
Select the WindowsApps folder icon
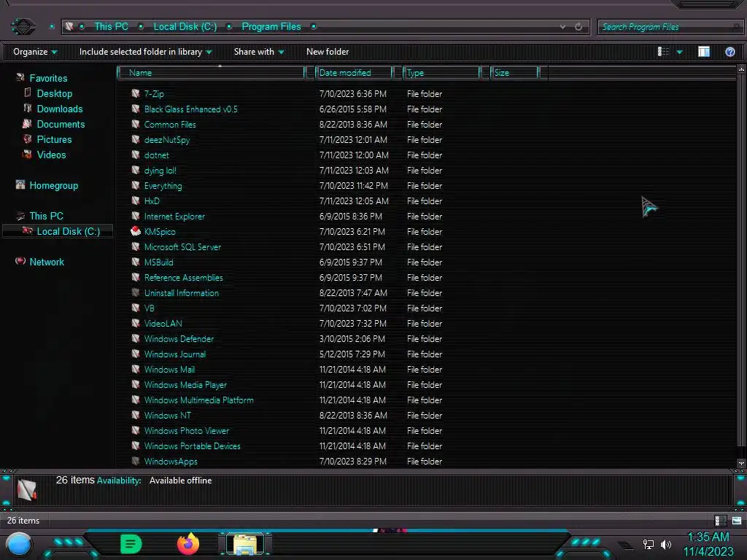pos(136,461)
